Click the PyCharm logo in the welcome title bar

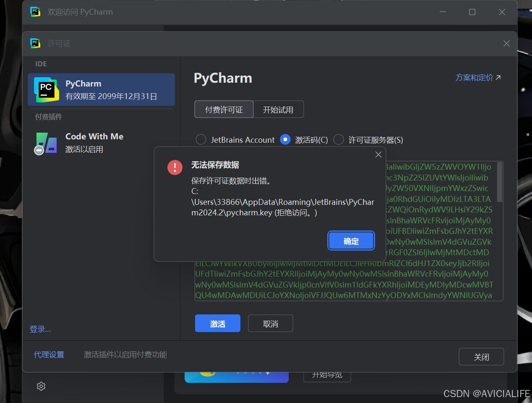coord(35,12)
